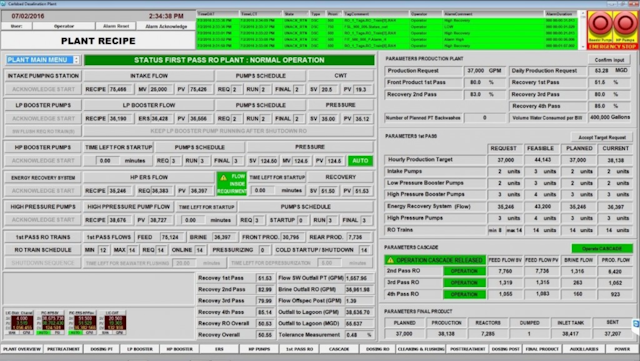The image size is (640, 361).
Task: Click the Alarm Reset button
Action: [x=116, y=26]
